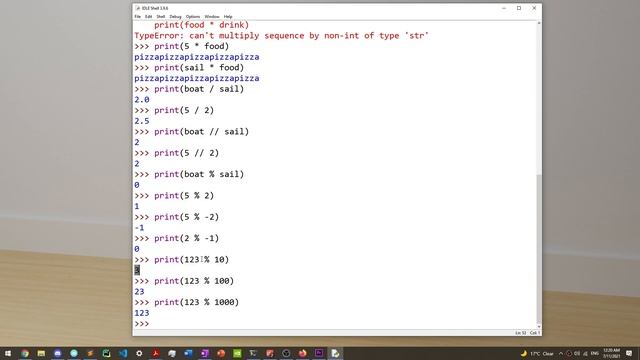The image size is (640, 360).
Task: Open Settings gear from the taskbar
Action: tap(139, 353)
